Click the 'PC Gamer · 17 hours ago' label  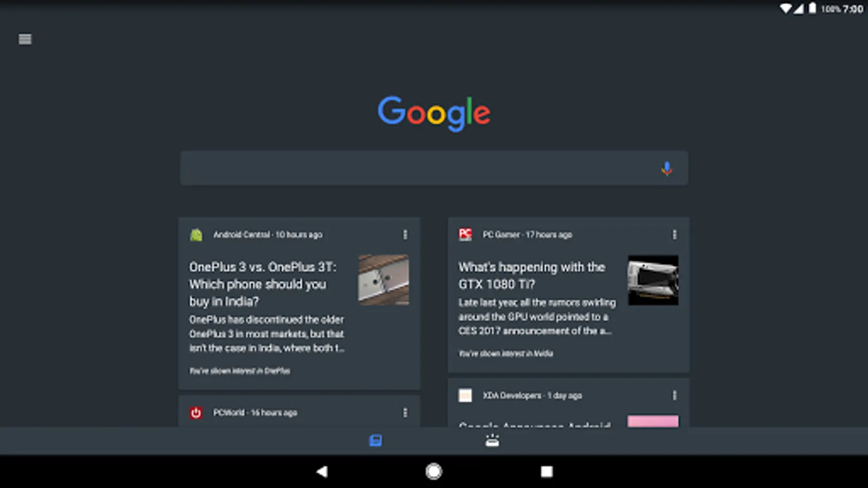[527, 235]
